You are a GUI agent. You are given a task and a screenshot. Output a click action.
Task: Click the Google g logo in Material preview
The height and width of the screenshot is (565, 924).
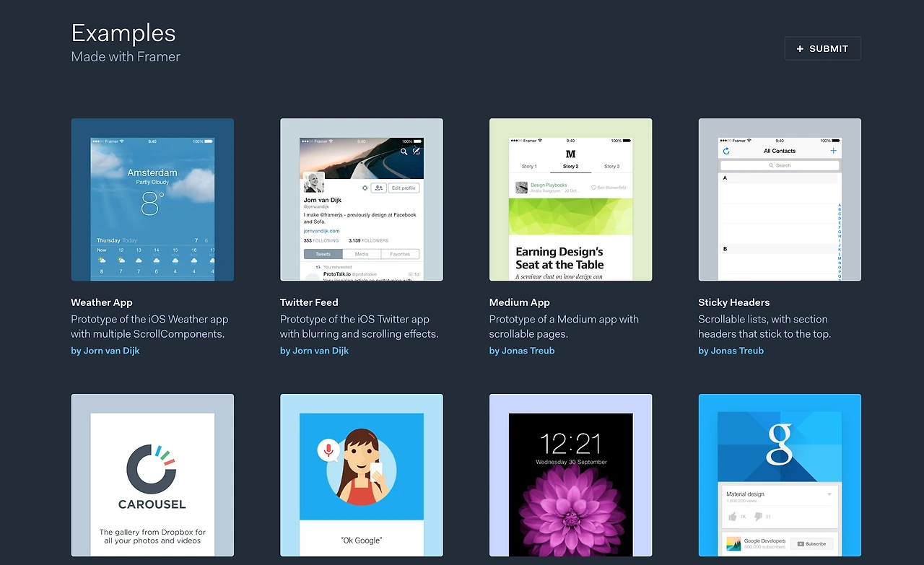[x=780, y=444]
